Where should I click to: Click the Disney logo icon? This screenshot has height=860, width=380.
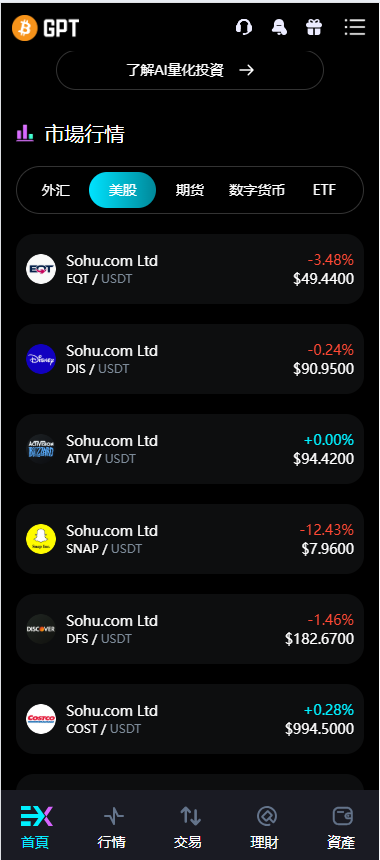click(41, 359)
